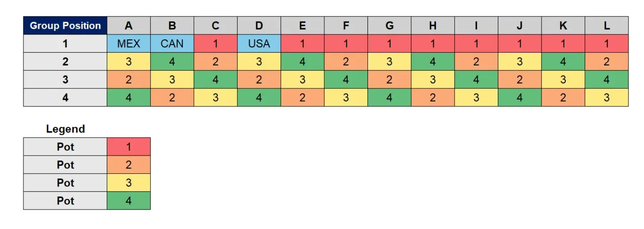Select the MEX cell in group A

[x=129, y=44]
